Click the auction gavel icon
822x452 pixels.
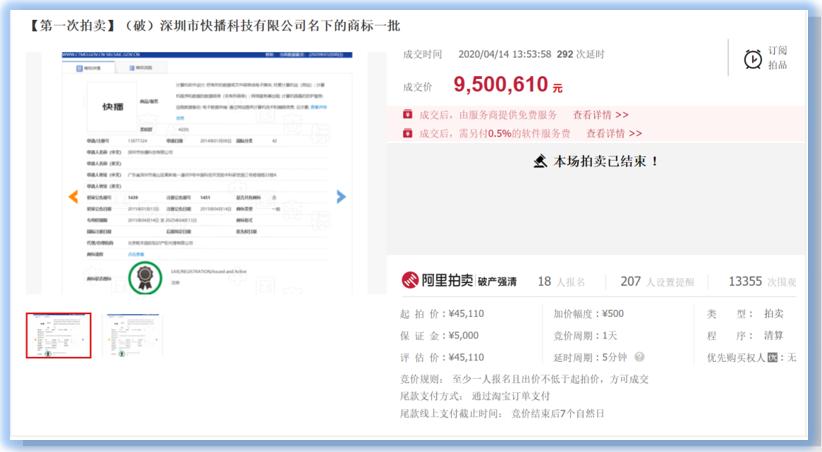point(540,161)
